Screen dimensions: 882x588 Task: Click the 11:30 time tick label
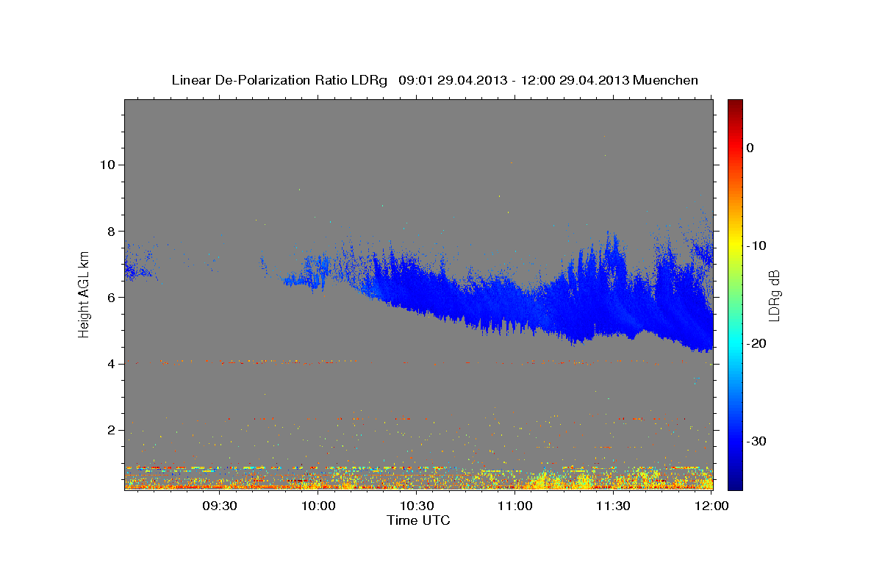[613, 506]
